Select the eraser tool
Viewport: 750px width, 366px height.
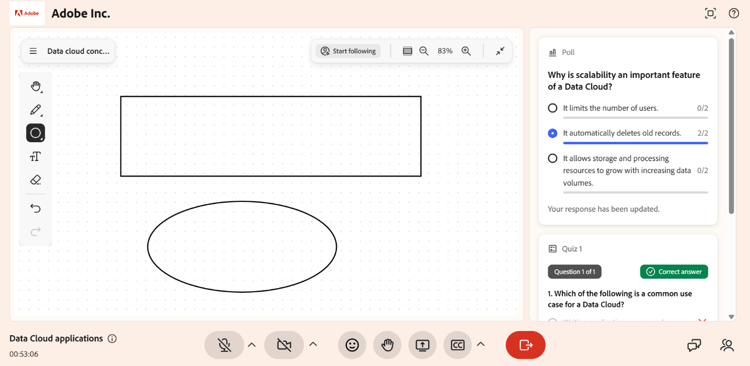(35, 180)
